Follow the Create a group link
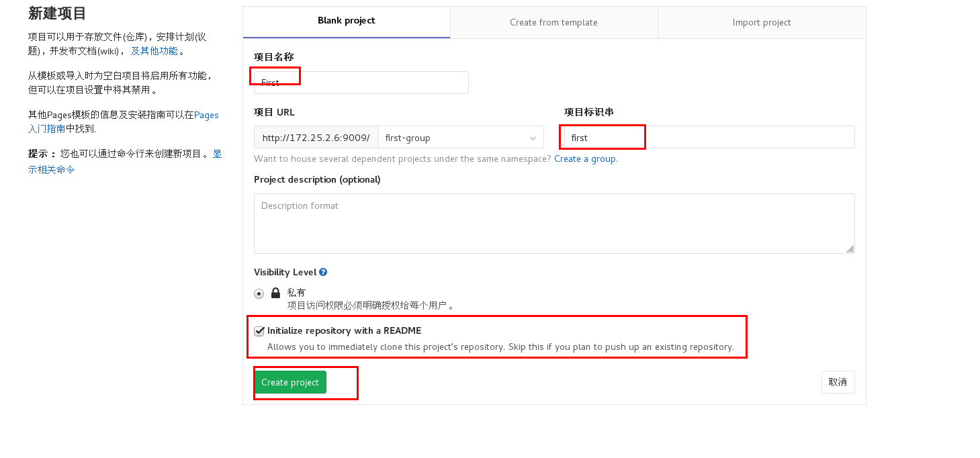The width and height of the screenshot is (980, 458). click(586, 159)
